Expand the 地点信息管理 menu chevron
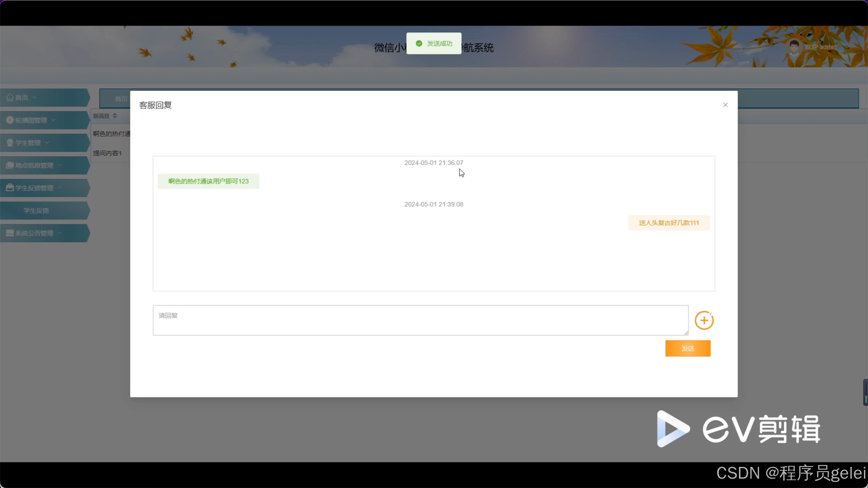Viewport: 868px width, 488px height. point(60,165)
